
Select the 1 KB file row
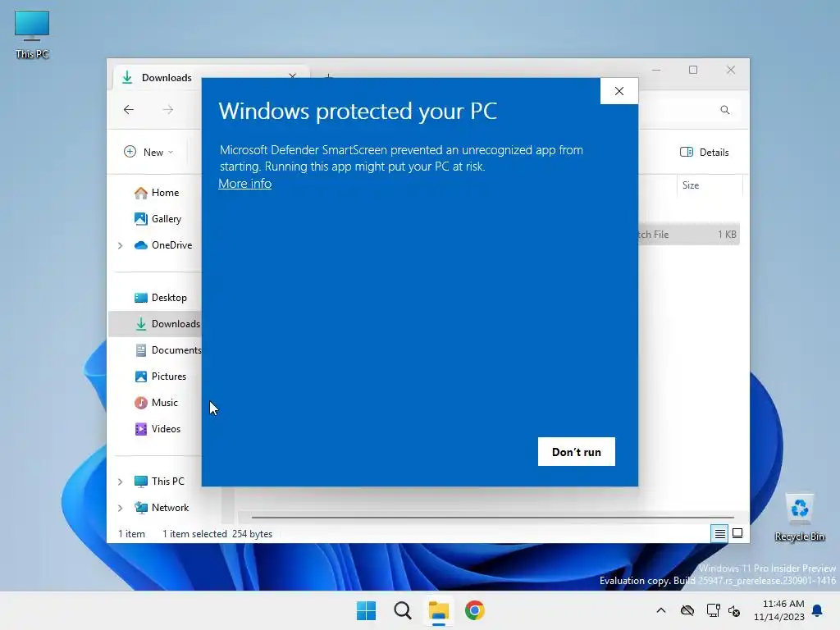click(x=688, y=234)
